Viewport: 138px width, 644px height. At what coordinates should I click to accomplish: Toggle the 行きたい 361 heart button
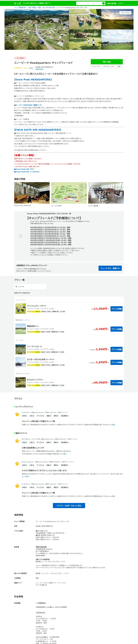click(109, 67)
